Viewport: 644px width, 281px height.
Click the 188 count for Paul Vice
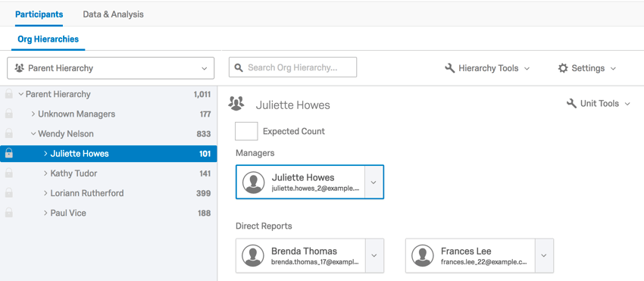[x=204, y=213]
